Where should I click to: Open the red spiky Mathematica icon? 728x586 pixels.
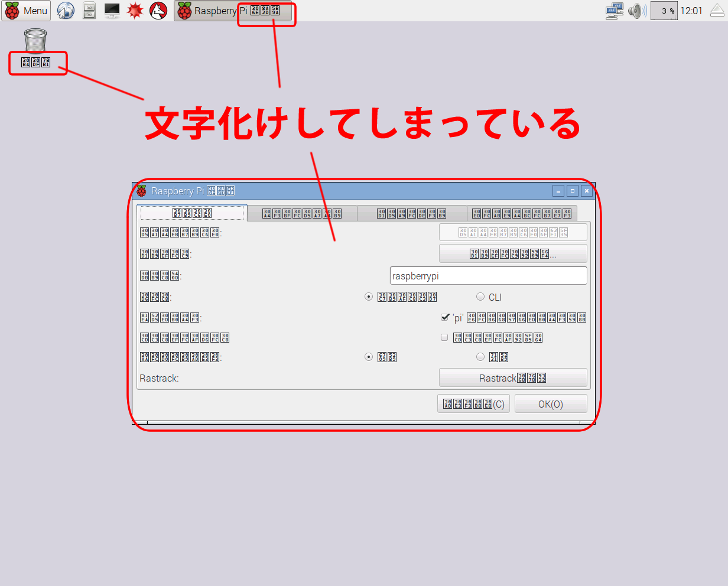135,11
